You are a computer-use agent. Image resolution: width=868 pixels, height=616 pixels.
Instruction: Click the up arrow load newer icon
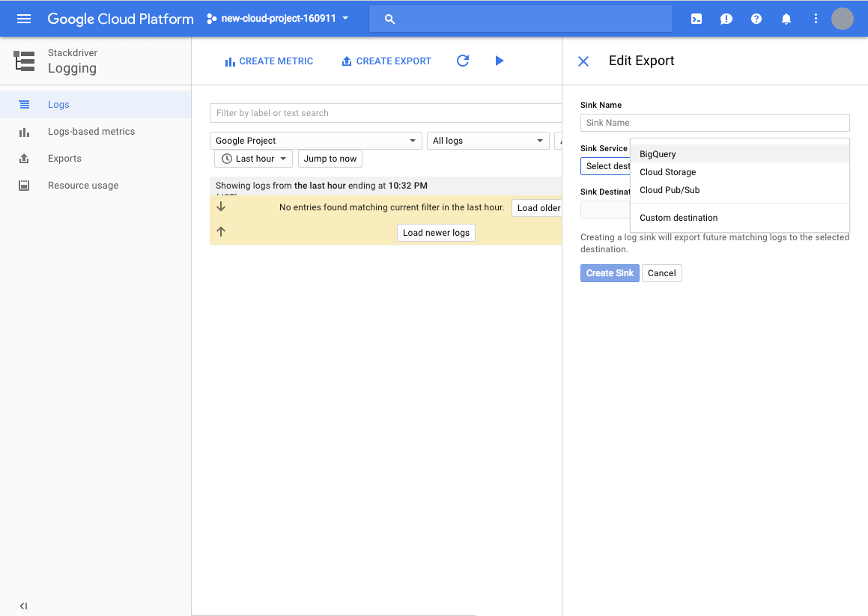coord(221,231)
